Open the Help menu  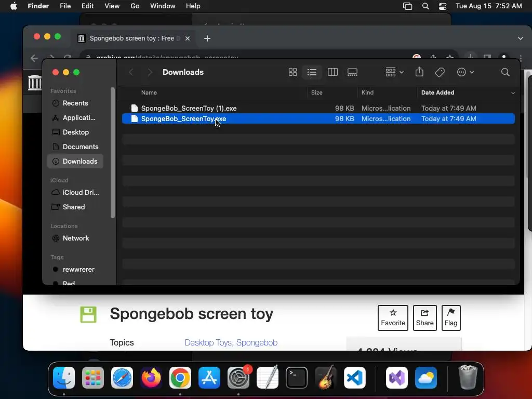[x=193, y=6]
